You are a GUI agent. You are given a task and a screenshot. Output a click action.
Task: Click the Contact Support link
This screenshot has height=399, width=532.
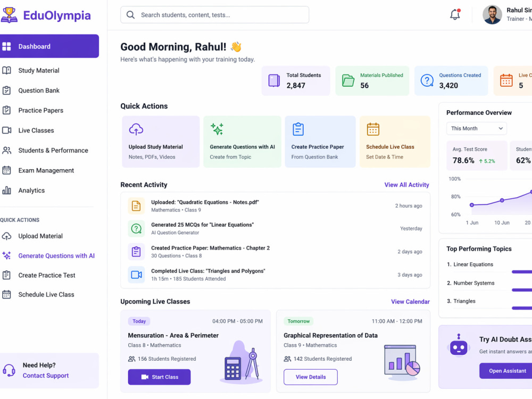pyautogui.click(x=45, y=376)
